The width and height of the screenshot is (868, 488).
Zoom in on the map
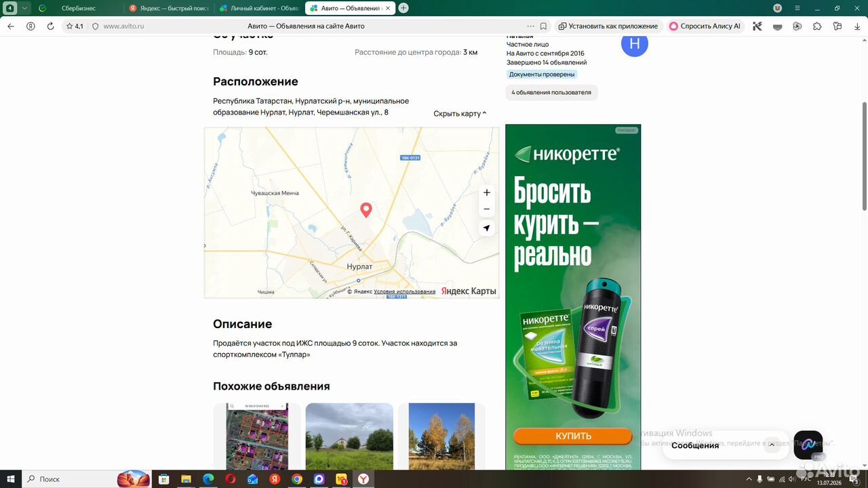click(486, 192)
